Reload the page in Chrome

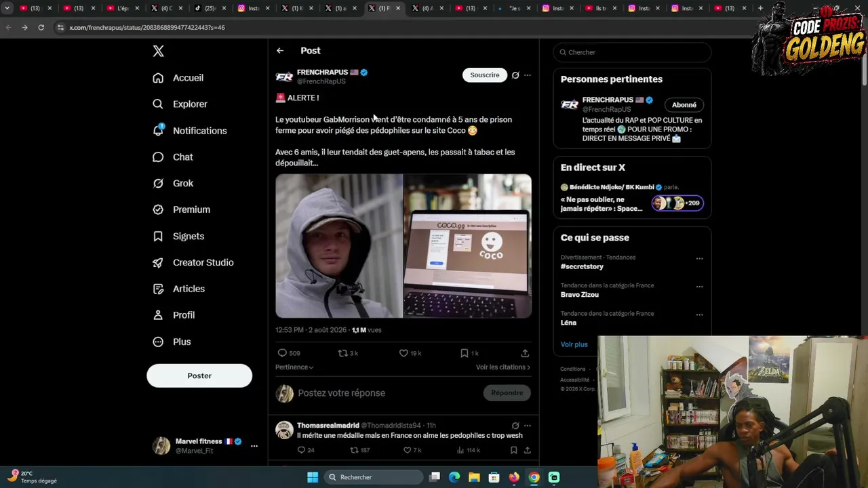coord(41,28)
